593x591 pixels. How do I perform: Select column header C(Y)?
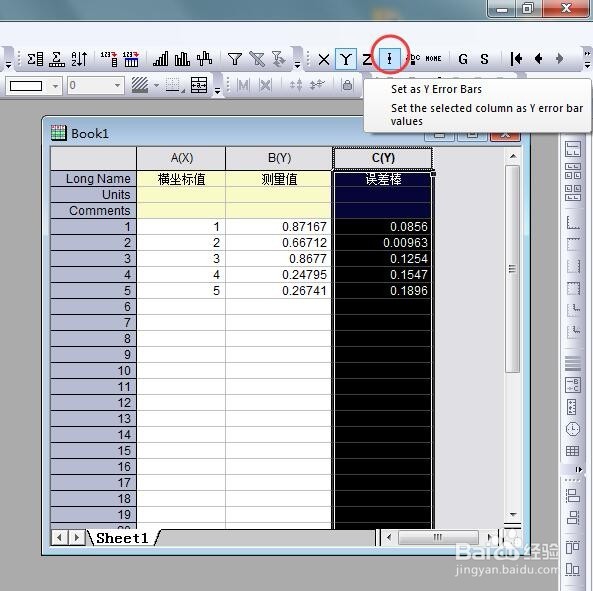click(x=383, y=158)
